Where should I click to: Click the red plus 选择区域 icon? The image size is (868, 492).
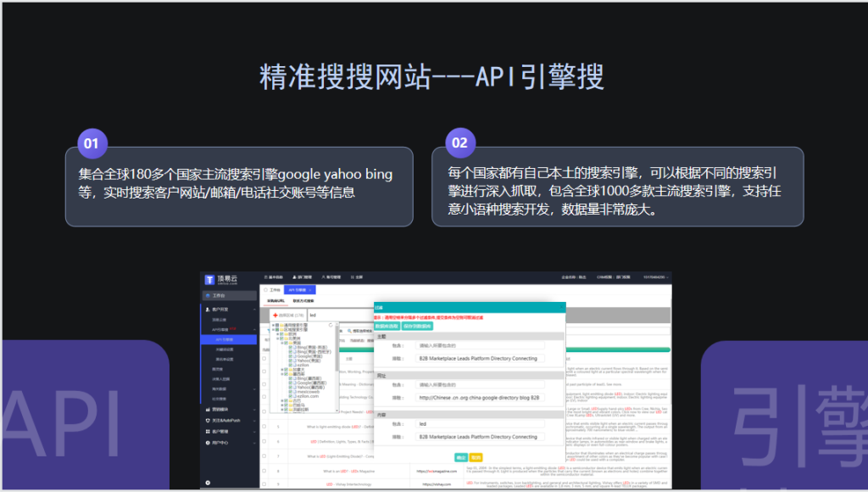click(x=275, y=316)
